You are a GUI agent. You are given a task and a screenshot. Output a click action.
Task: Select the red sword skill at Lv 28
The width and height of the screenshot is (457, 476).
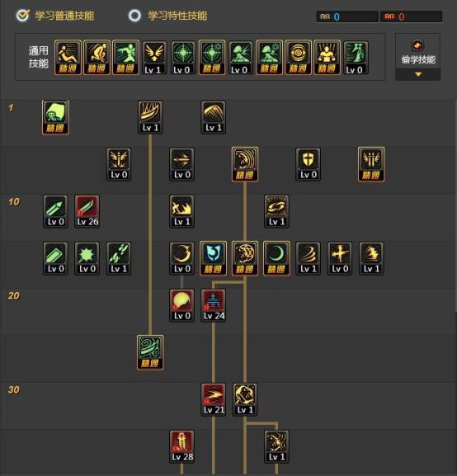click(181, 446)
